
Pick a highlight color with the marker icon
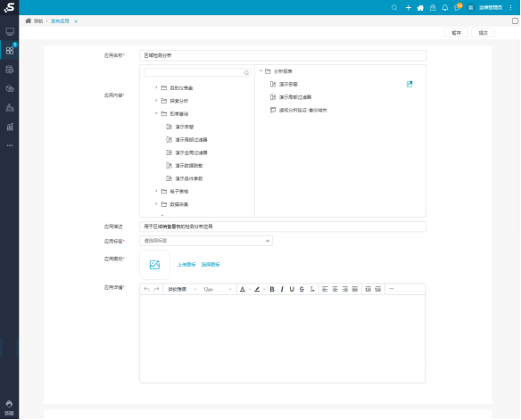click(257, 289)
